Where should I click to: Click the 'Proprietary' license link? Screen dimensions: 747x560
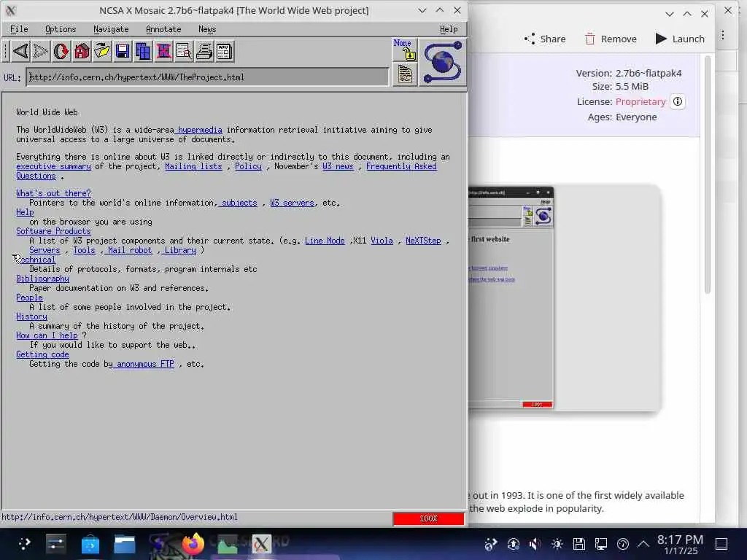point(640,101)
